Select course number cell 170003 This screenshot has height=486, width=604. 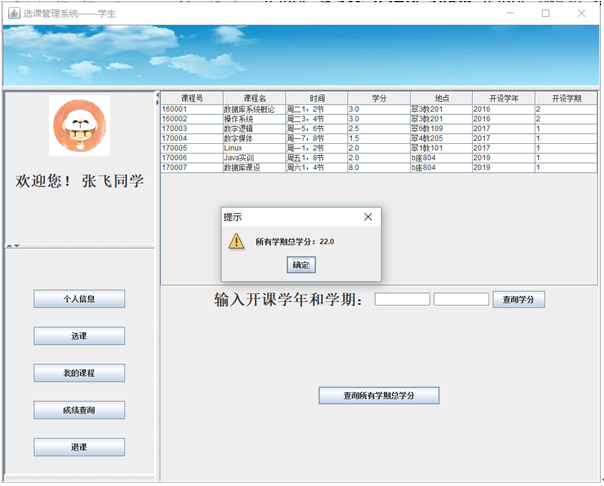(192, 129)
